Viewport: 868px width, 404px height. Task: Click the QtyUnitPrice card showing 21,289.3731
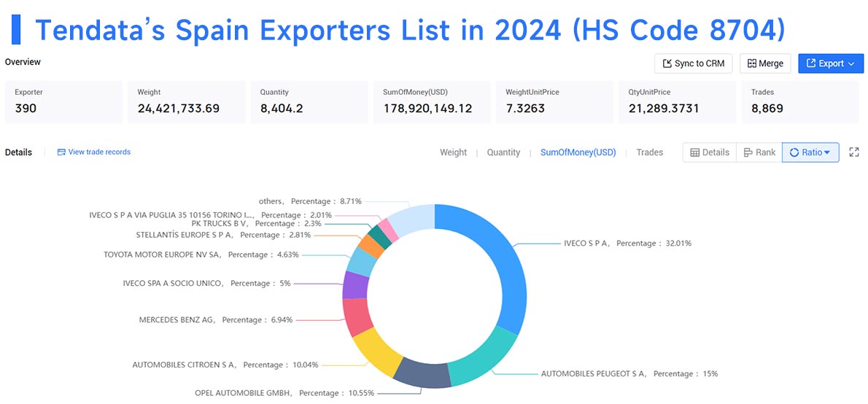677,102
